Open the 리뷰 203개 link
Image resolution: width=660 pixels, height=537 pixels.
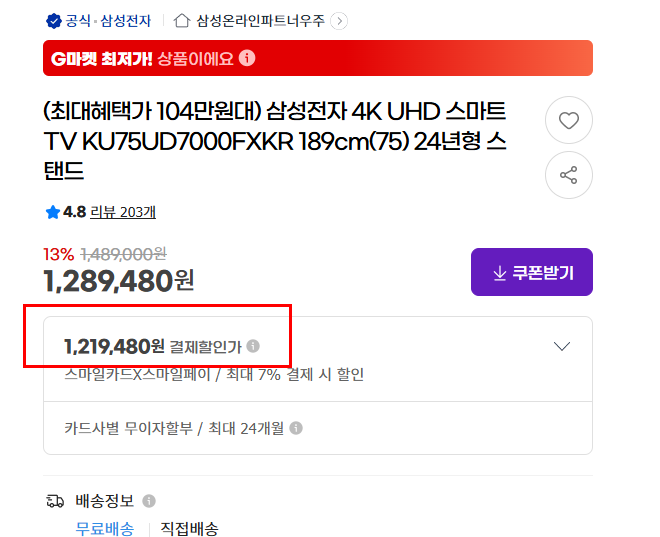tap(123, 212)
